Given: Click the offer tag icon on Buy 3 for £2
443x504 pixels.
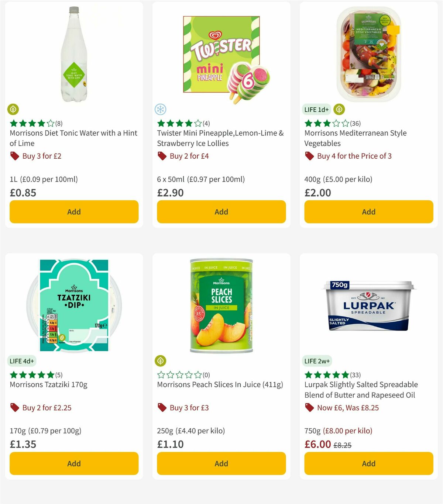Looking at the screenshot, I should coord(15,156).
